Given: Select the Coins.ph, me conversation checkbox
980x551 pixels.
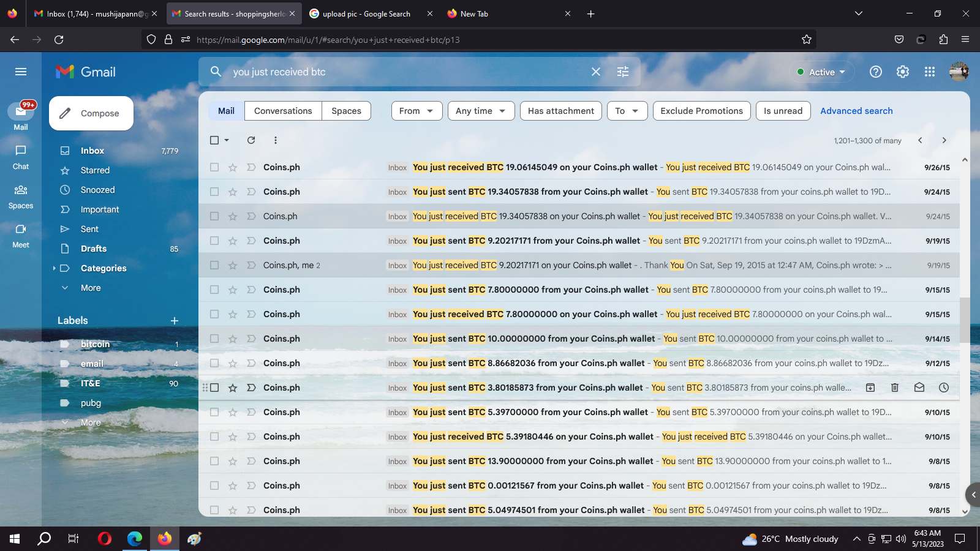Looking at the screenshot, I should [214, 265].
